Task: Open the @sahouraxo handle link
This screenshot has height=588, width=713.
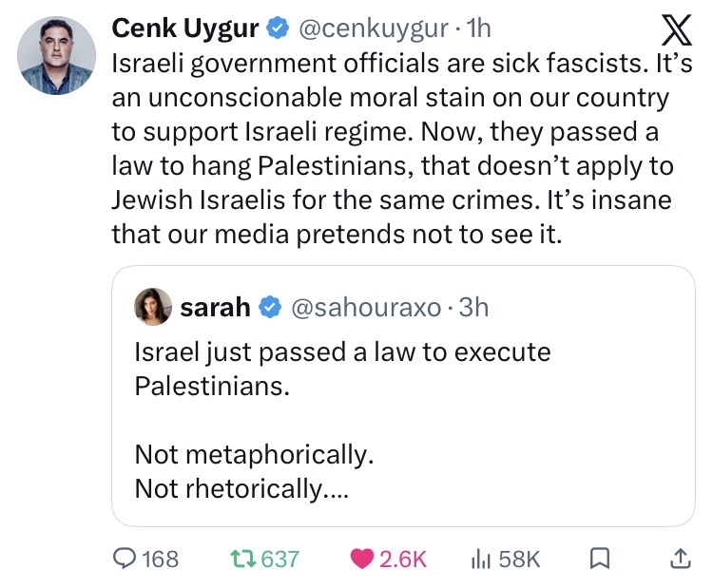Action: point(364,307)
